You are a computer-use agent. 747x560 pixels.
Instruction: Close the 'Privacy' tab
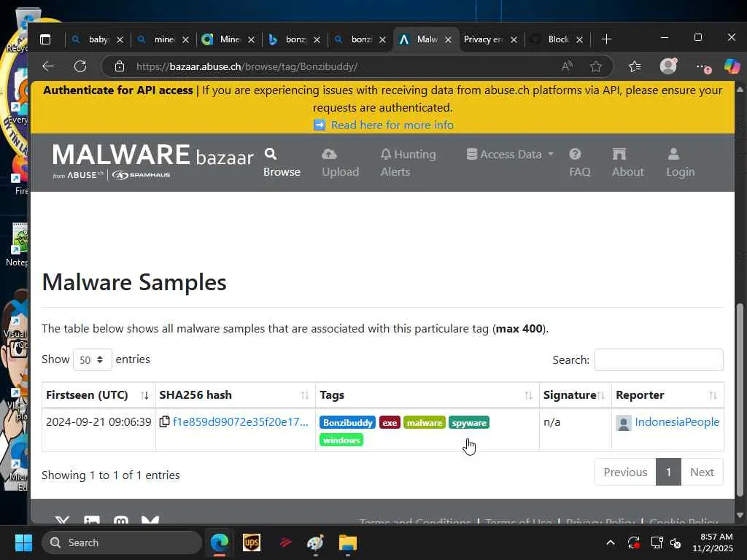tap(514, 39)
